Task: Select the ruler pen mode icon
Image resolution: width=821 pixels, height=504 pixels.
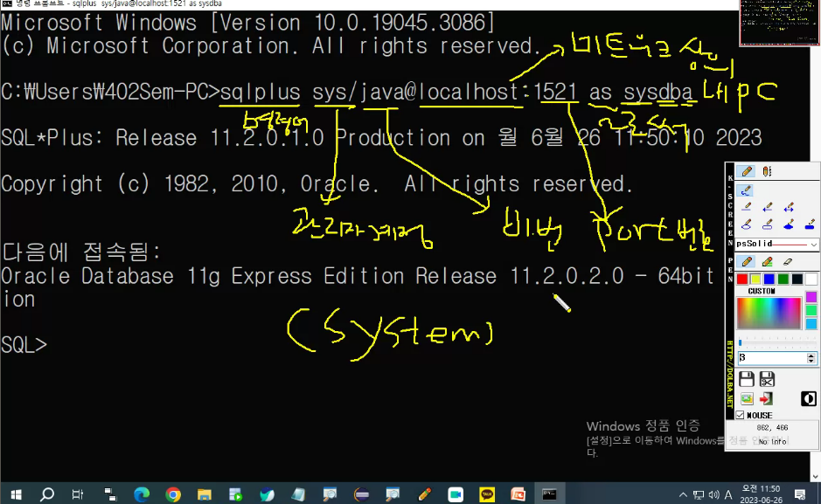Action: tap(767, 171)
